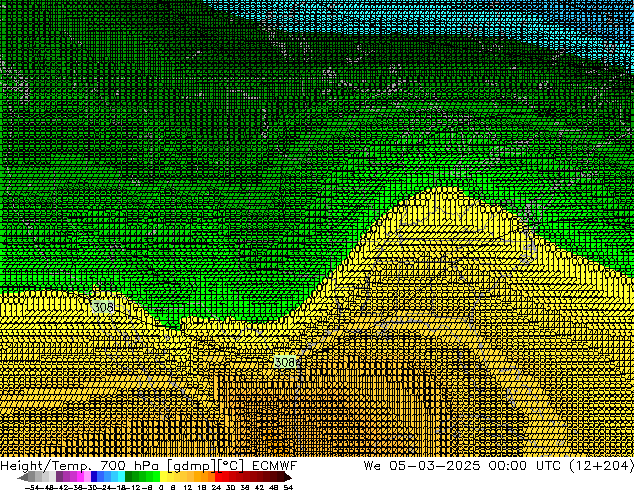Click the gray arrow at the legend's left end
The image size is (634, 490).
[23, 477]
